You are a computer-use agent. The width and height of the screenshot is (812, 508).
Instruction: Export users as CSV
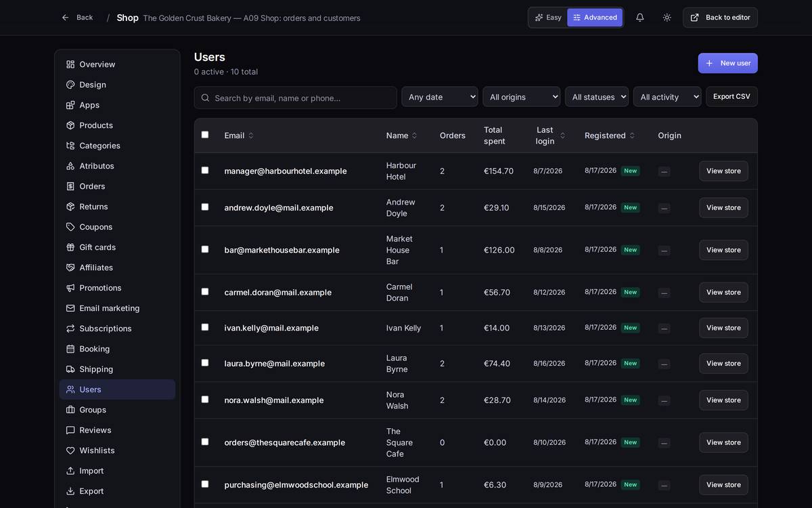(x=731, y=96)
